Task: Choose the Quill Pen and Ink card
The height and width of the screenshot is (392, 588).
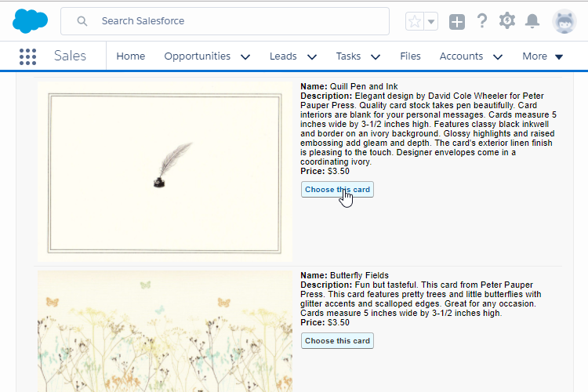Action: pyautogui.click(x=337, y=190)
